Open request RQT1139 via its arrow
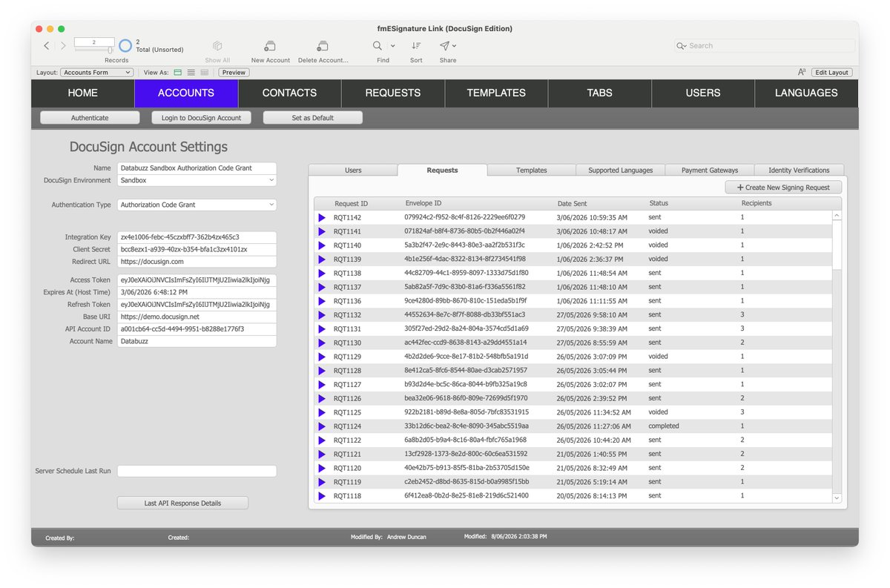The image size is (890, 588). pos(322,260)
